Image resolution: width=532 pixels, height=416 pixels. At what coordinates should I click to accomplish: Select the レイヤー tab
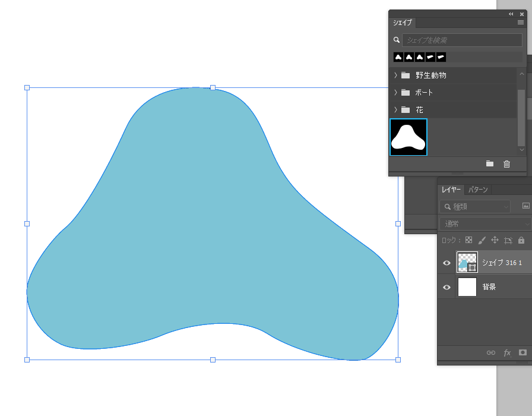point(451,190)
